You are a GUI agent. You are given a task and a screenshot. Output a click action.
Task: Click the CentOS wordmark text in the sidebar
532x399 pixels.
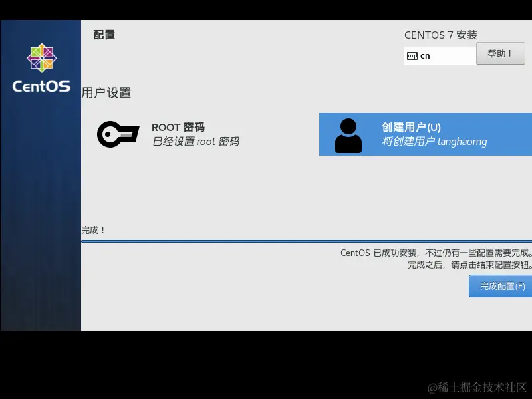(x=41, y=86)
